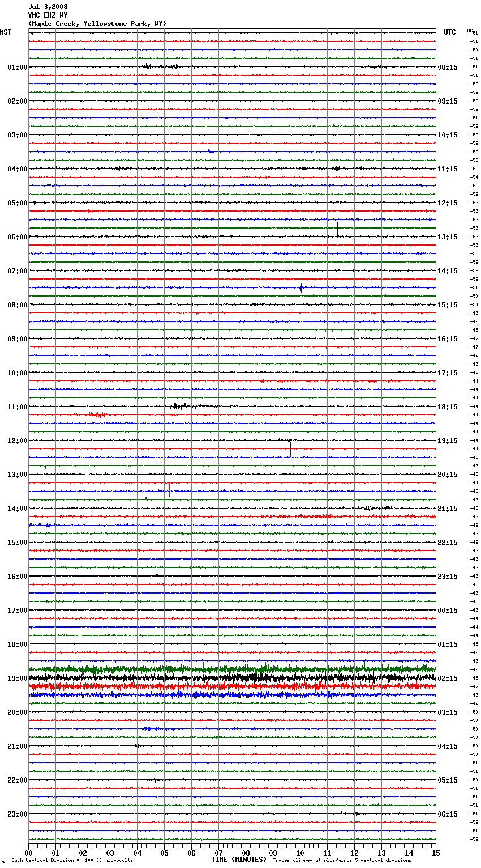
Task: Click the MST column header
Action: click(6, 33)
